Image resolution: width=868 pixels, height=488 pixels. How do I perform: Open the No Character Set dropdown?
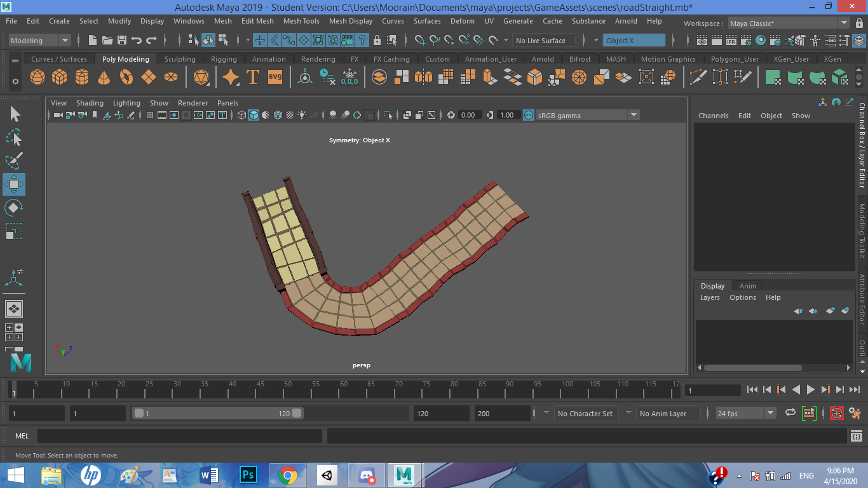585,413
